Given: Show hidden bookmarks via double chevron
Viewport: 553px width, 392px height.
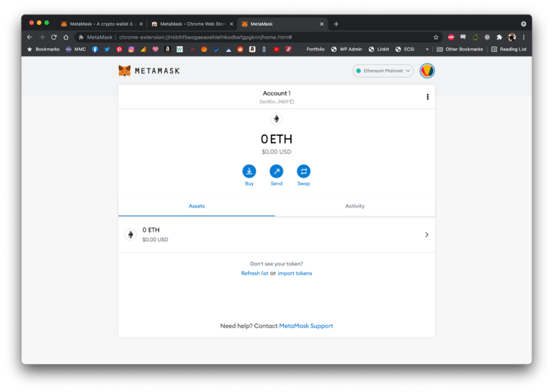Looking at the screenshot, I should point(427,49).
